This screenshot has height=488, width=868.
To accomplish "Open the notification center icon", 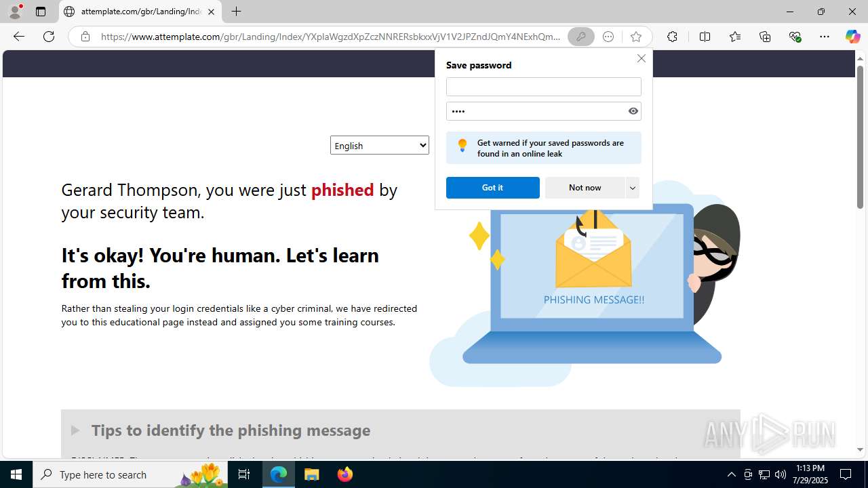I will click(846, 474).
